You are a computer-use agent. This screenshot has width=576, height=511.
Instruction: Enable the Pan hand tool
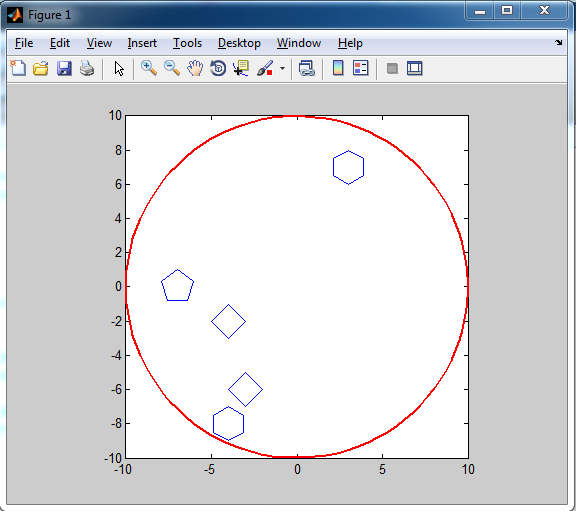tap(195, 68)
